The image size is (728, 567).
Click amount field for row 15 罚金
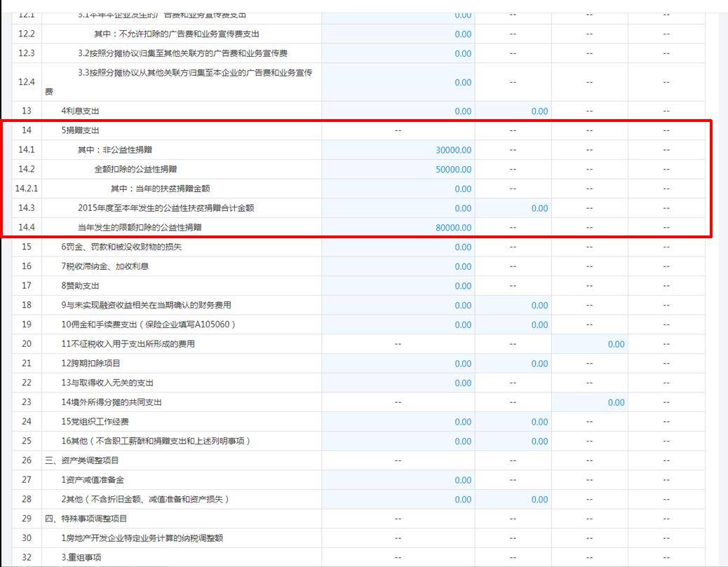point(398,247)
